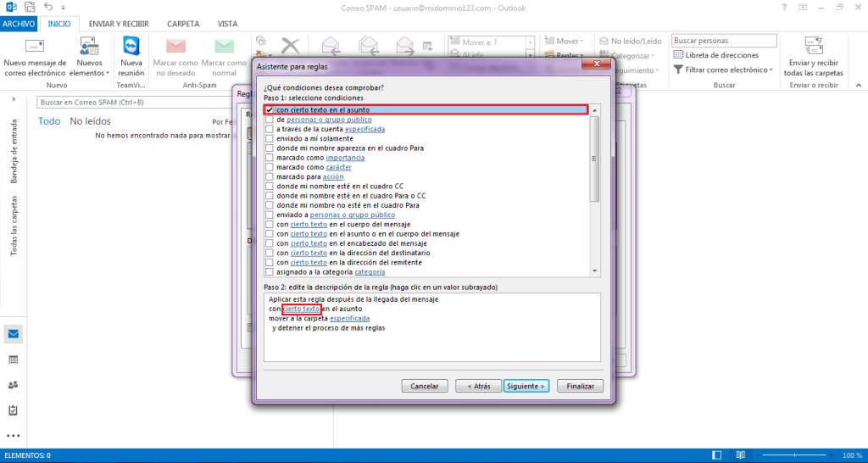Click the conditions list scrollbar thumb
Viewport: 868px width, 463px height.
595,159
